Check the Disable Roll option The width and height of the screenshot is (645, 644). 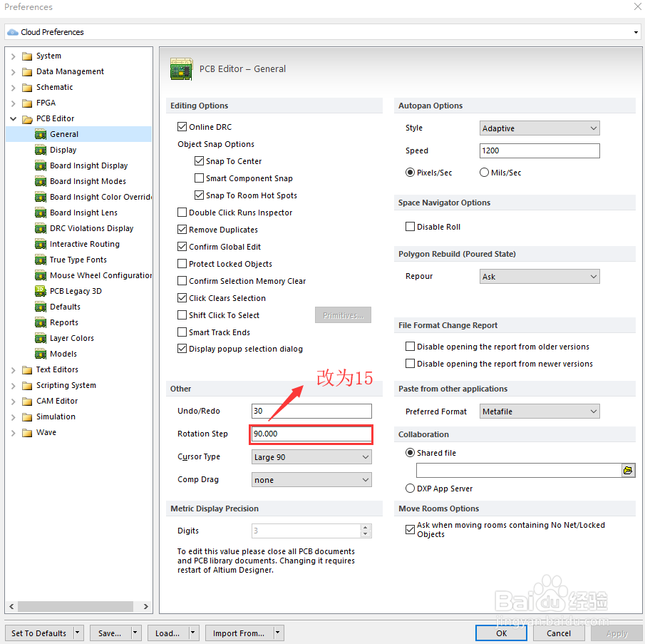point(410,226)
